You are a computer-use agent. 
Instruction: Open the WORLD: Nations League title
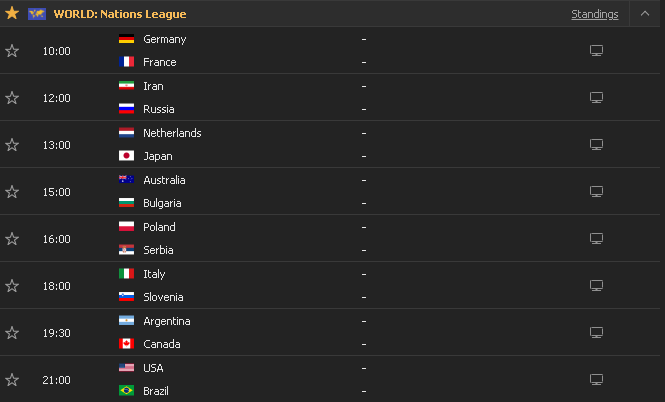coord(120,14)
